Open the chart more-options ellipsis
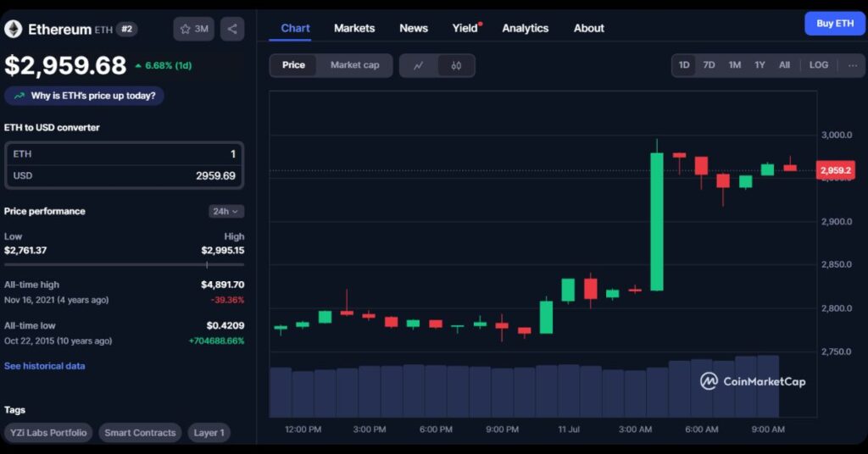 click(x=853, y=65)
